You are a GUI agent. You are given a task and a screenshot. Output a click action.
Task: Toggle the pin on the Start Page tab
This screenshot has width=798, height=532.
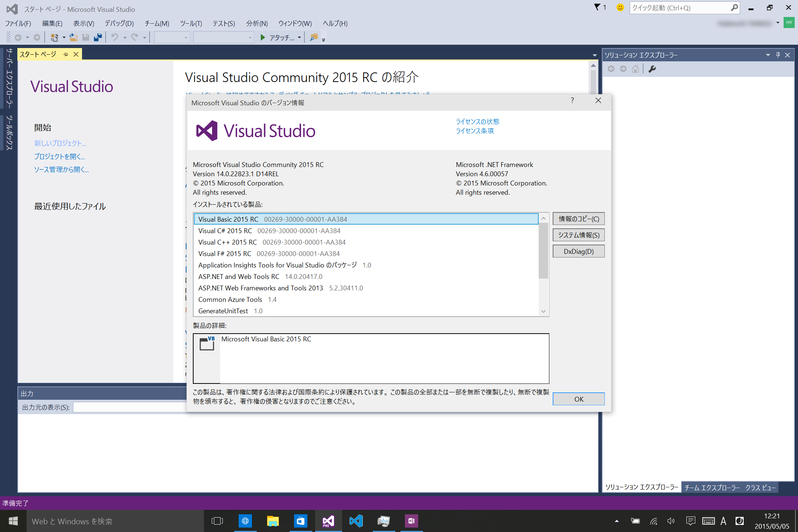(x=65, y=54)
